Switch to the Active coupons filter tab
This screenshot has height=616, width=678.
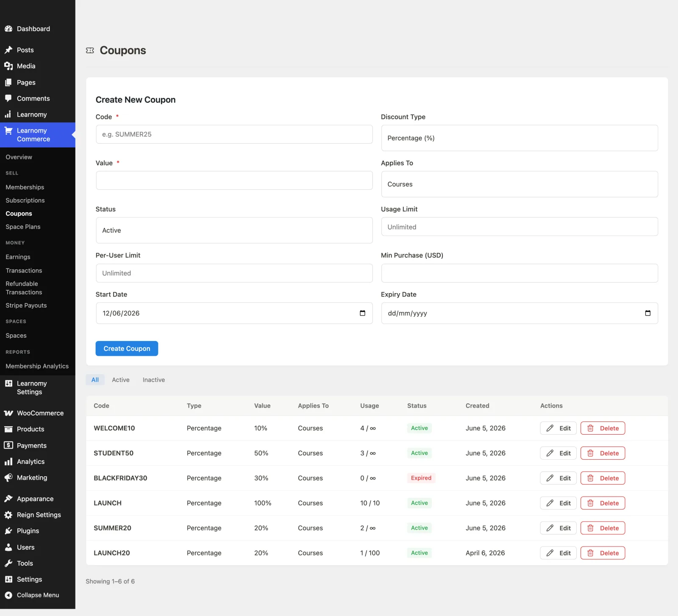121,380
